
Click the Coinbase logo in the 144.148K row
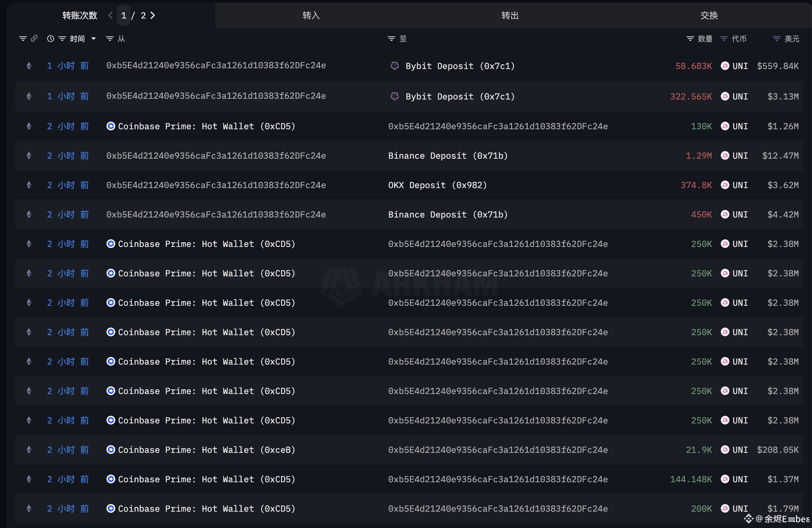pos(111,479)
